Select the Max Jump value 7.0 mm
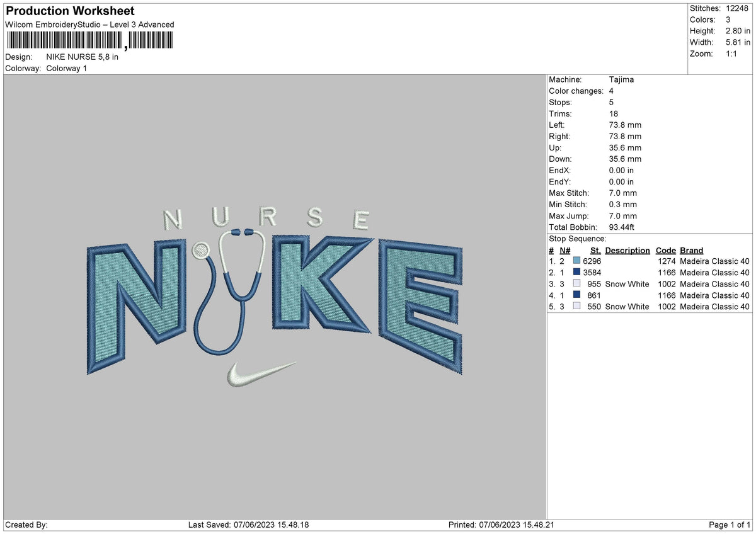 tap(623, 215)
